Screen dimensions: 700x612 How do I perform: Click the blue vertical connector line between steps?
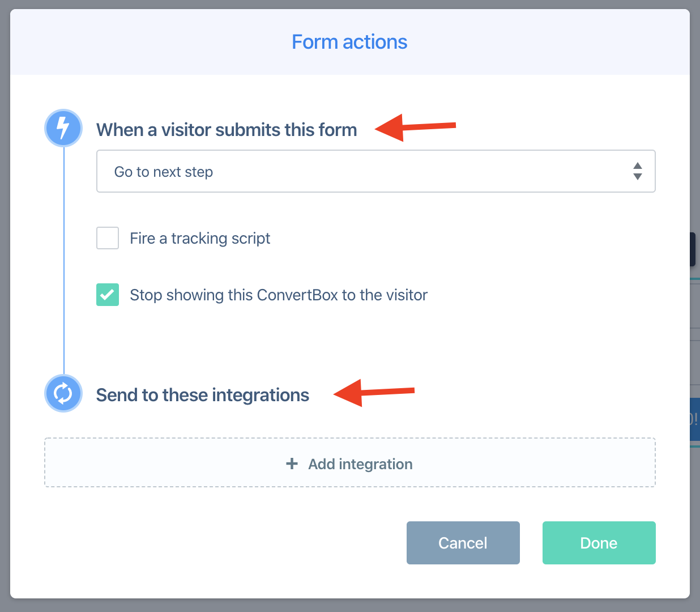(x=64, y=261)
